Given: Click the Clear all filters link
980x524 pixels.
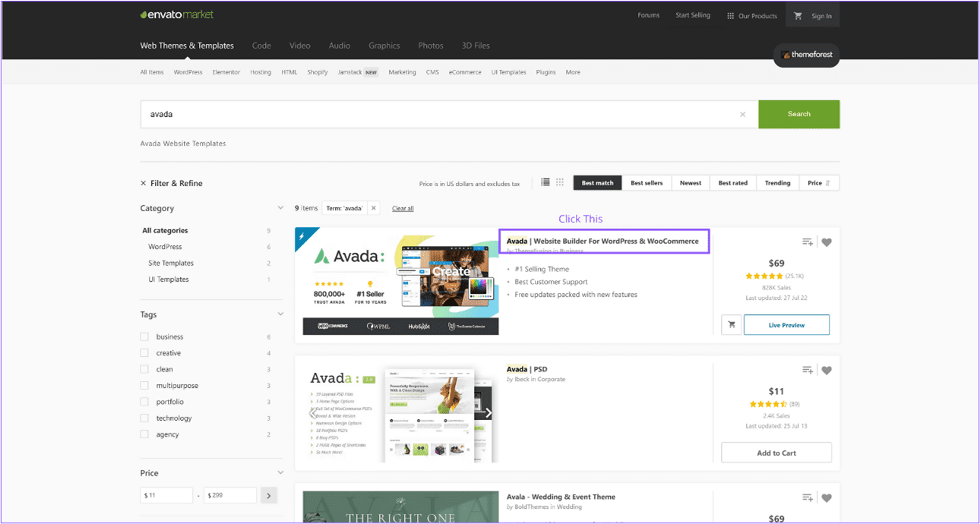Looking at the screenshot, I should (x=403, y=208).
